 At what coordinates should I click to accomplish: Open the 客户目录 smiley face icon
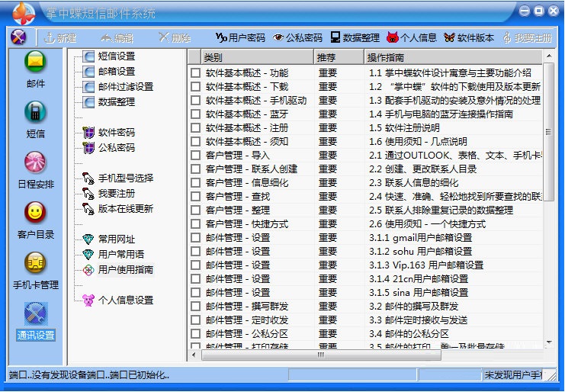35,213
